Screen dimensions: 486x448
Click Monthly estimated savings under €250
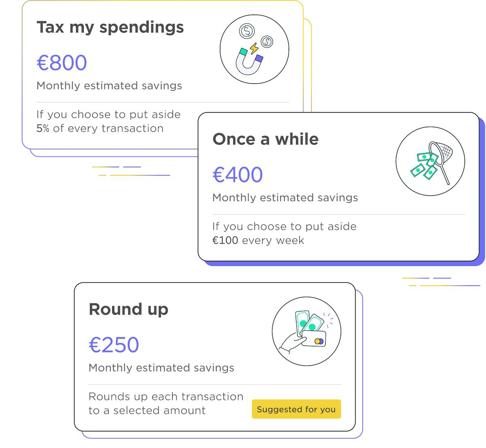tap(161, 367)
